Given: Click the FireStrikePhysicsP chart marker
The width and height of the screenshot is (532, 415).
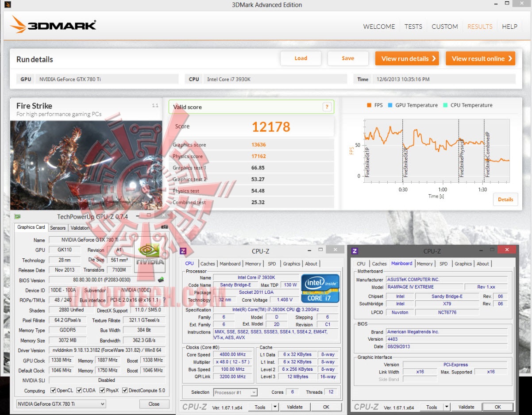Looking at the screenshot, I should point(461,158).
